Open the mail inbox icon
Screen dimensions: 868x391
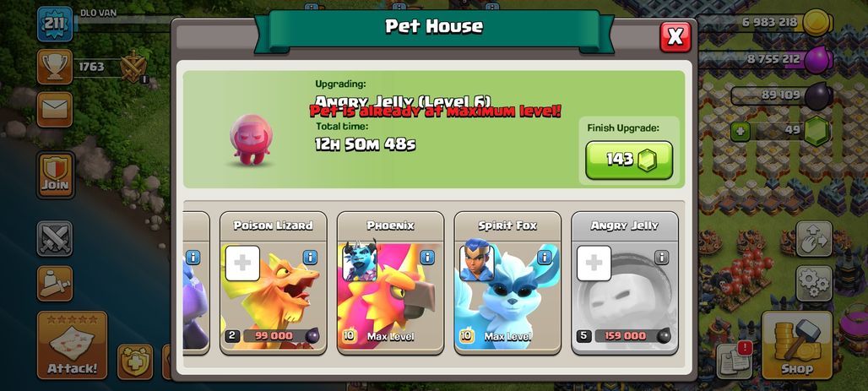55,109
